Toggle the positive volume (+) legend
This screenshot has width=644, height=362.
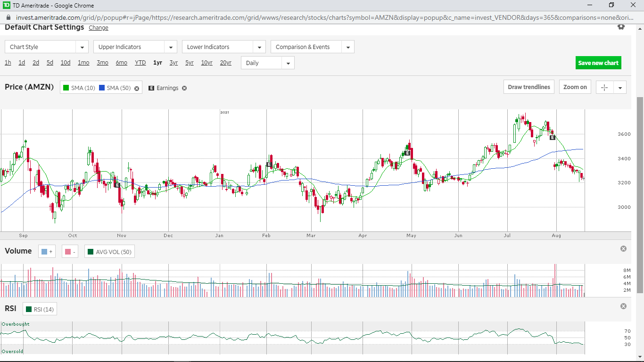(x=47, y=252)
